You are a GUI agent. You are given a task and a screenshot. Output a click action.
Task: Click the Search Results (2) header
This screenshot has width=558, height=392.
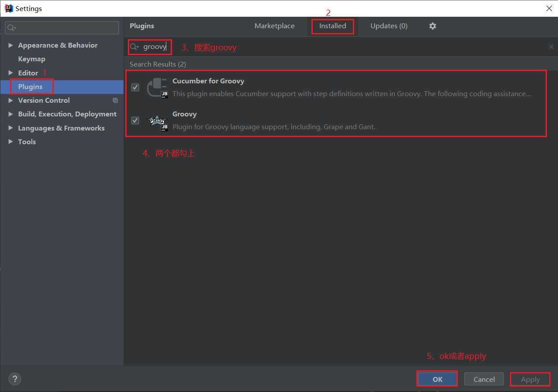[x=158, y=64]
